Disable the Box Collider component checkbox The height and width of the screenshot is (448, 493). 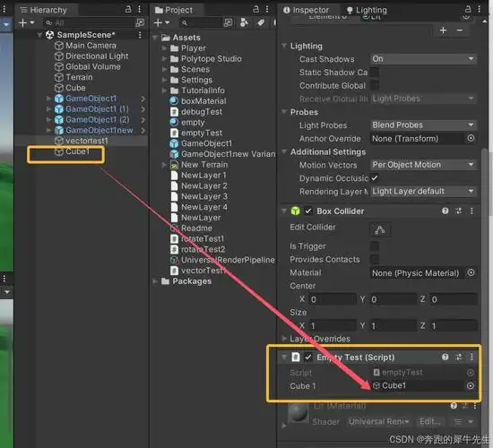pyautogui.click(x=308, y=211)
